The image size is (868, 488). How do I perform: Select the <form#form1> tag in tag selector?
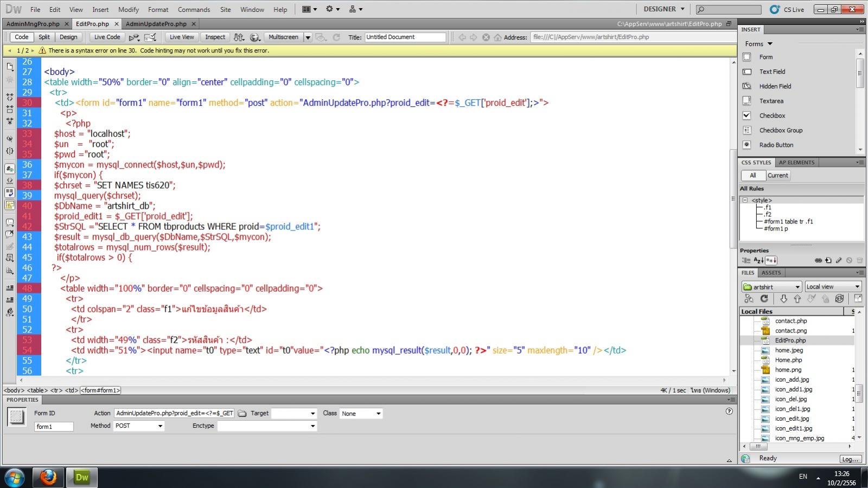[x=101, y=390]
